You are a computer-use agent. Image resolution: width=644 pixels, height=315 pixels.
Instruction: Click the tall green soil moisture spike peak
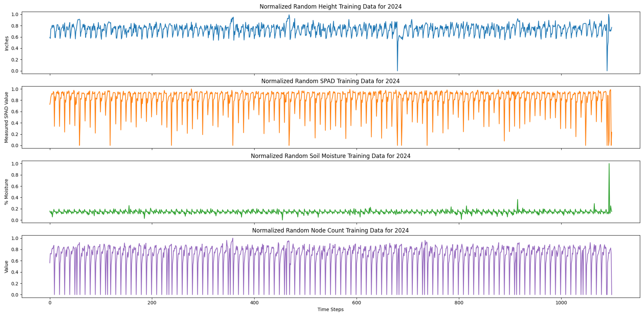609,164
